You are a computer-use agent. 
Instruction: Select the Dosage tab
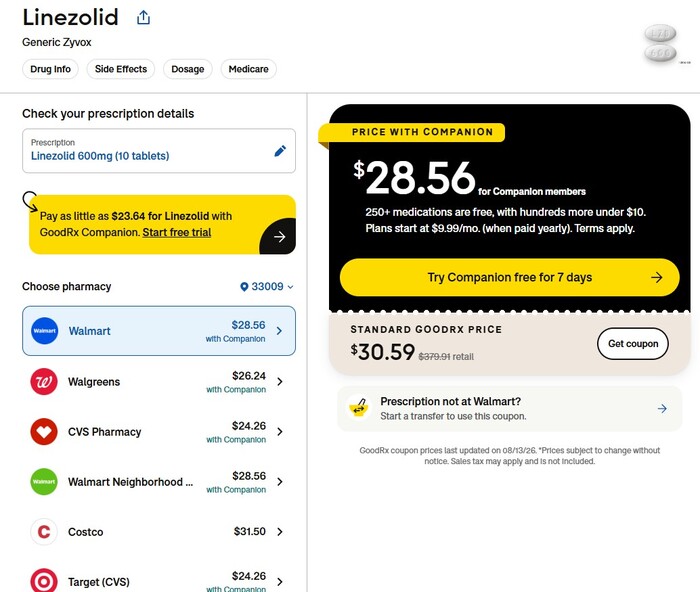pos(188,69)
